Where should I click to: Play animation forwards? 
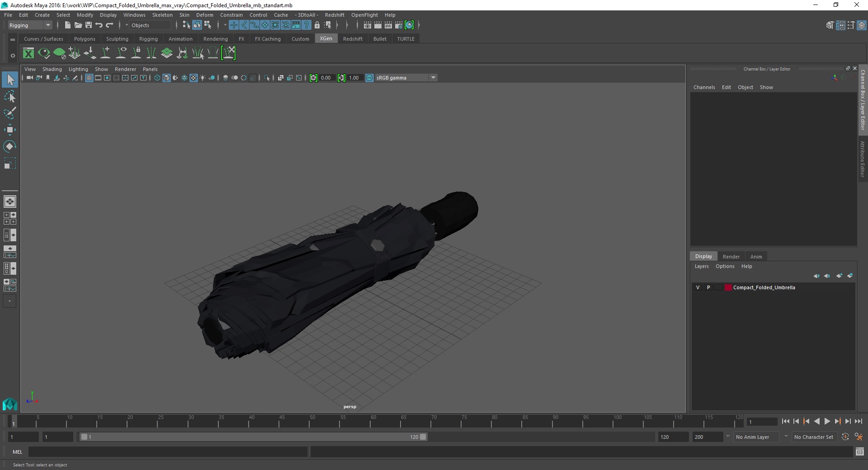(827, 421)
